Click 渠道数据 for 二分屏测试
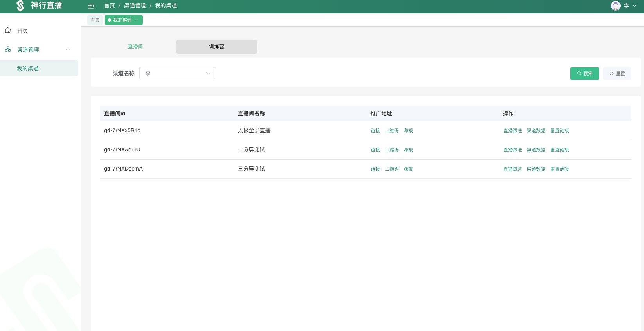Viewport: 644px width, 331px height. click(536, 150)
